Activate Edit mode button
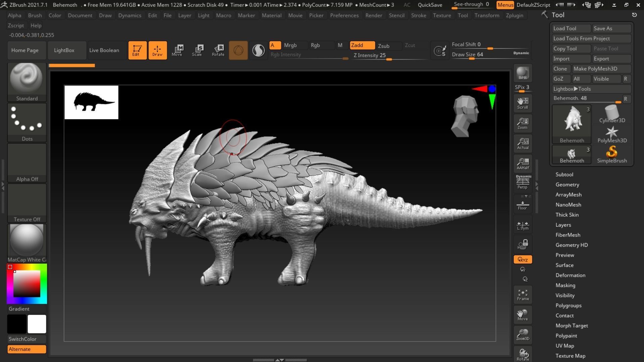The image size is (644, 362). pos(137,50)
